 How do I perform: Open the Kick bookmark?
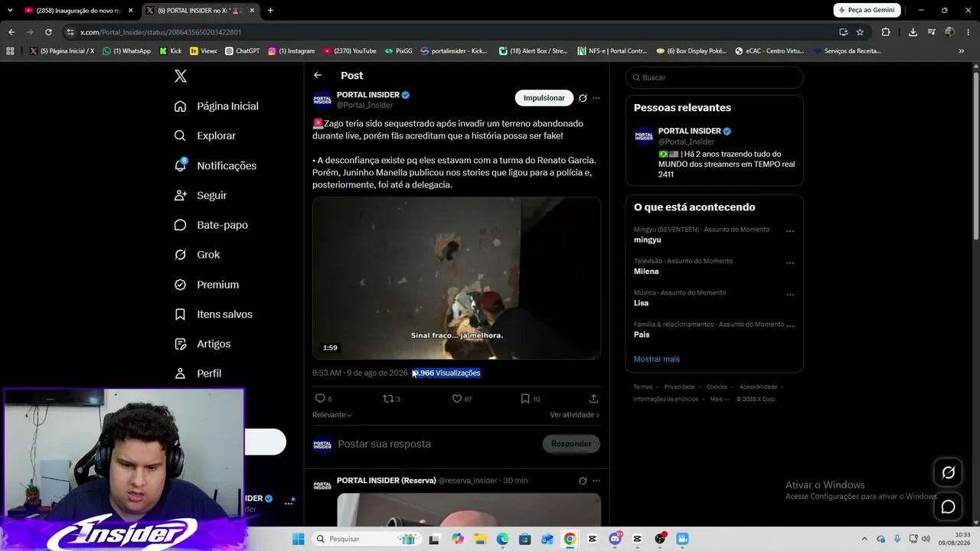[x=171, y=51]
